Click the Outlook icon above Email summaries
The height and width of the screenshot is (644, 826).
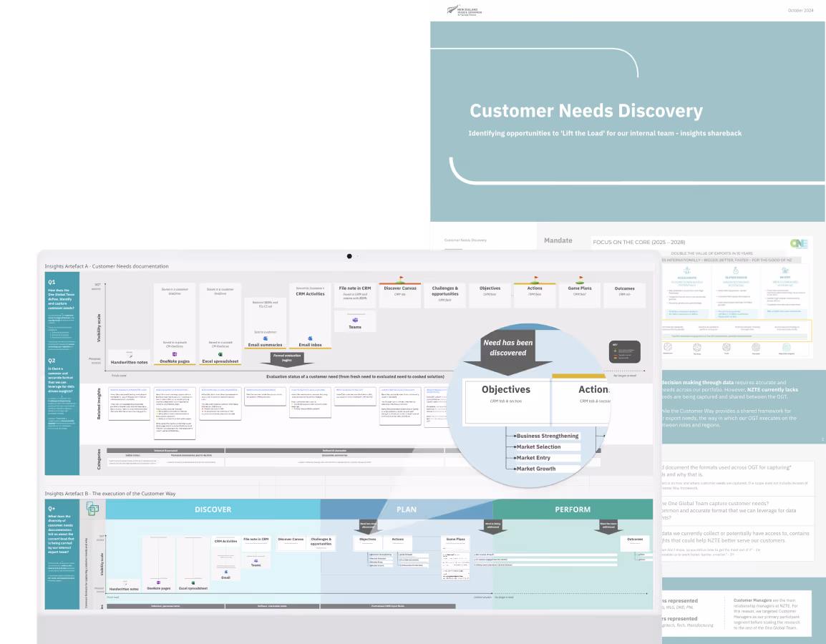[265, 338]
